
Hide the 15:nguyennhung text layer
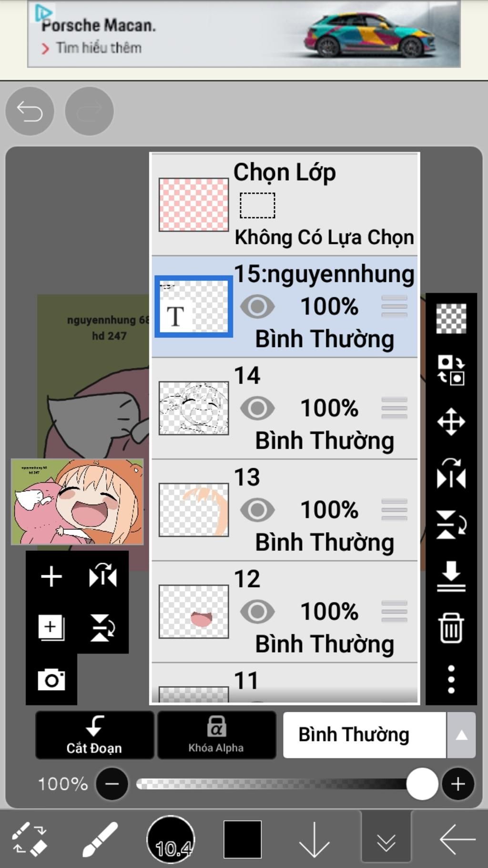[257, 306]
